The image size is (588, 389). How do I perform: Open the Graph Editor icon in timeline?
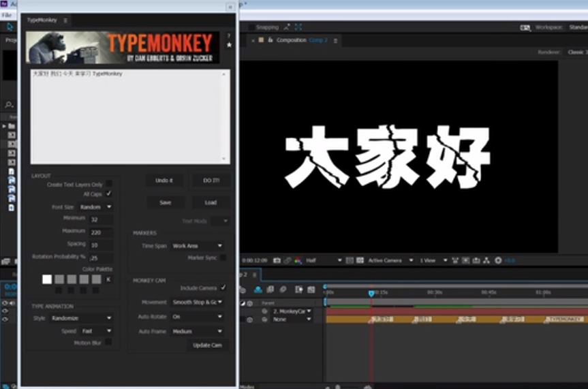point(311,290)
